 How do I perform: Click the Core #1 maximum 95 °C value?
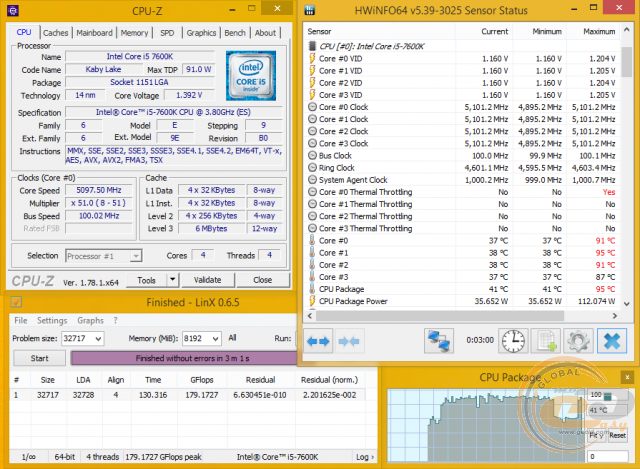click(x=605, y=253)
